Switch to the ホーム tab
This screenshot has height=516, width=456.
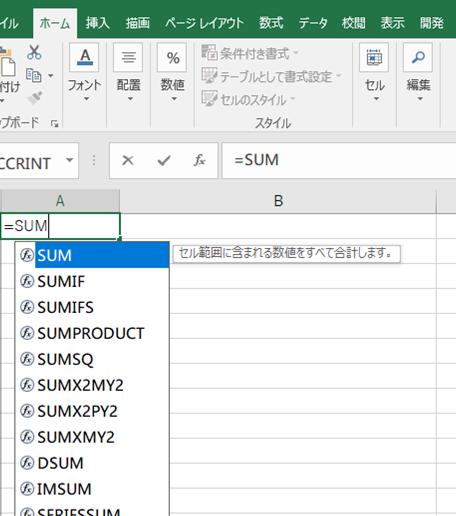(55, 23)
